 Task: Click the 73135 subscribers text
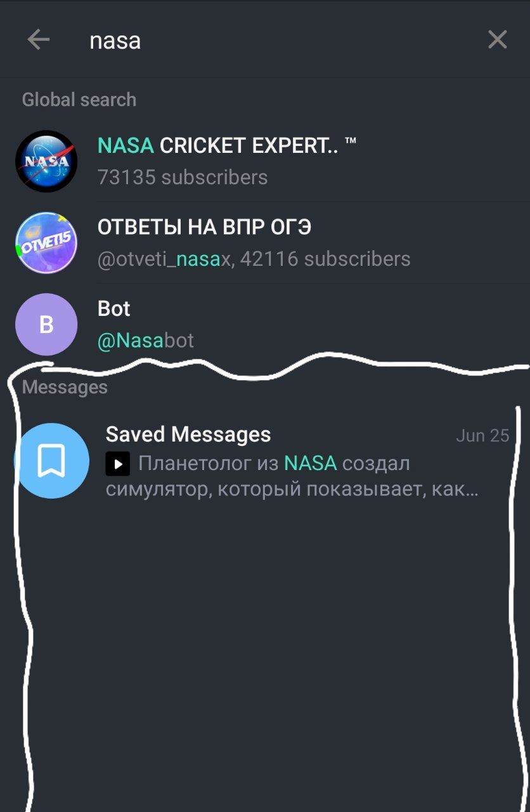coord(183,178)
